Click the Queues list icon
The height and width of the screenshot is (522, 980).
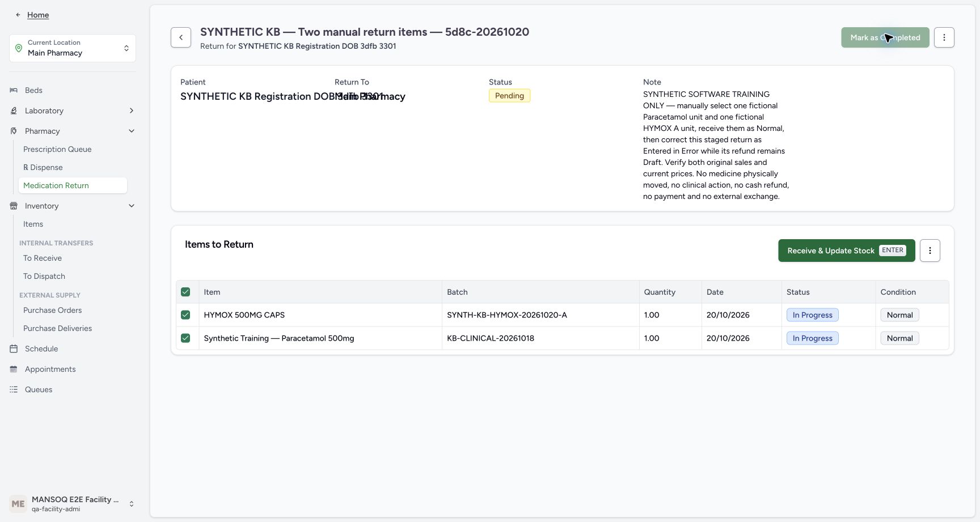tap(14, 389)
